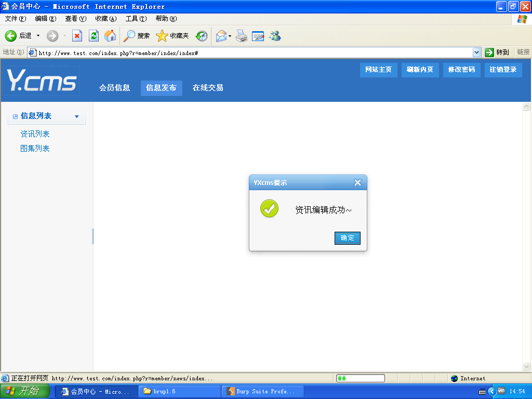Expand the address bar dropdown arrow

477,52
